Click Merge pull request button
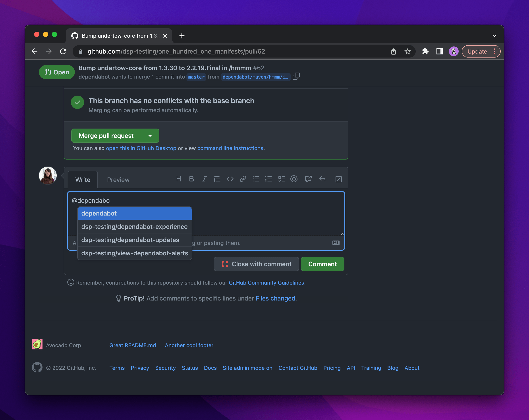 [106, 136]
